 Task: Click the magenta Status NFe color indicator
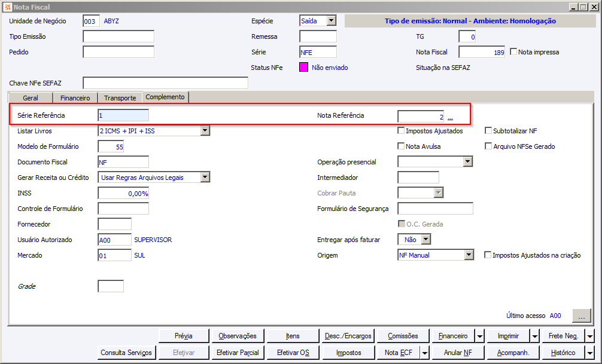click(x=303, y=68)
